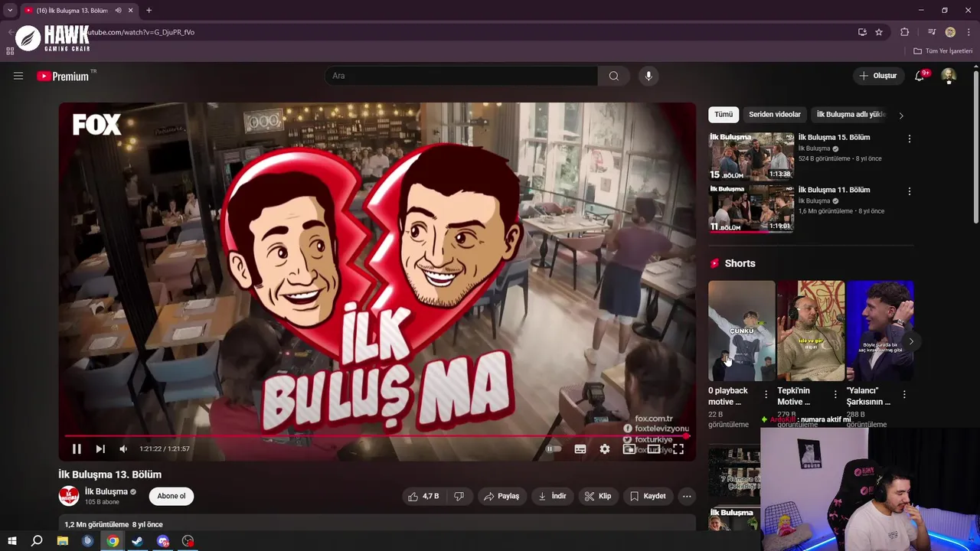Open Discord from taskbar
The image size is (980, 551).
[163, 541]
